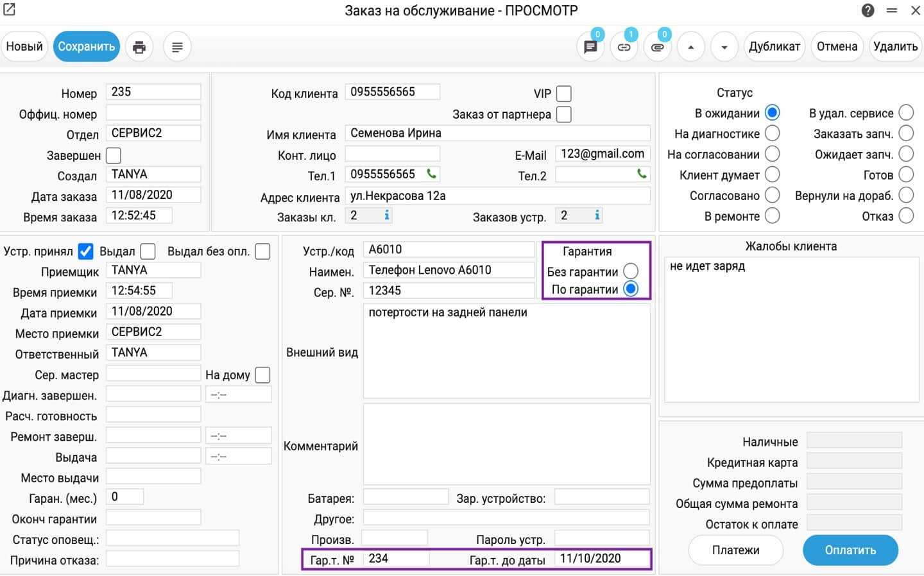
Task: Open the chat messages icon
Action: (x=590, y=47)
